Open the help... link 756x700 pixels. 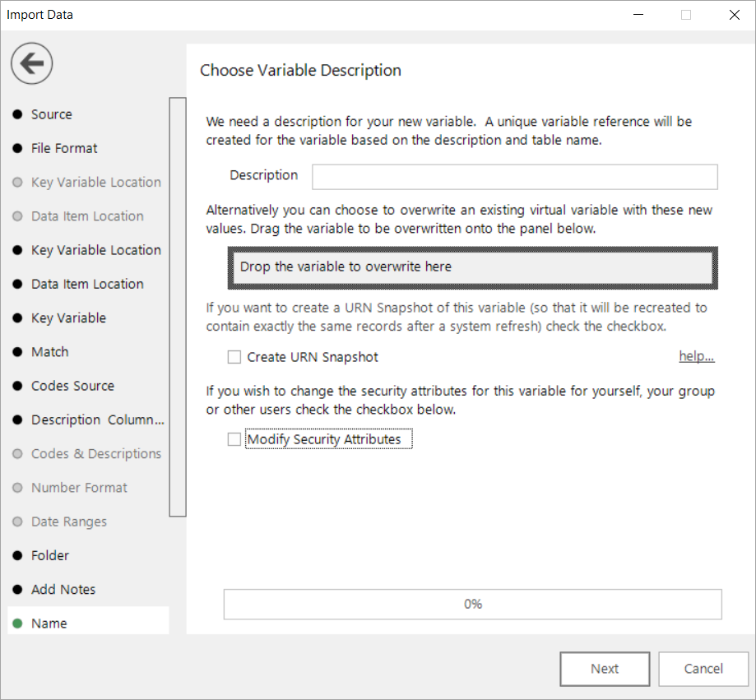tap(697, 356)
